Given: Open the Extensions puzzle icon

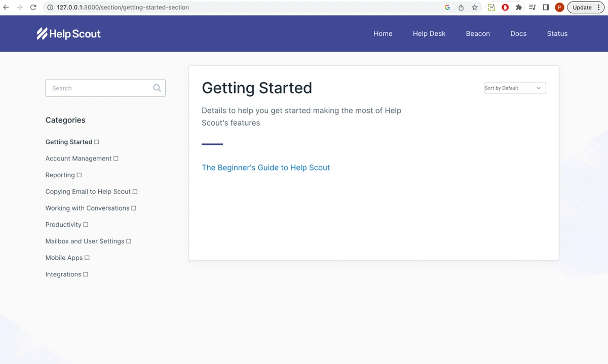Looking at the screenshot, I should click(519, 8).
